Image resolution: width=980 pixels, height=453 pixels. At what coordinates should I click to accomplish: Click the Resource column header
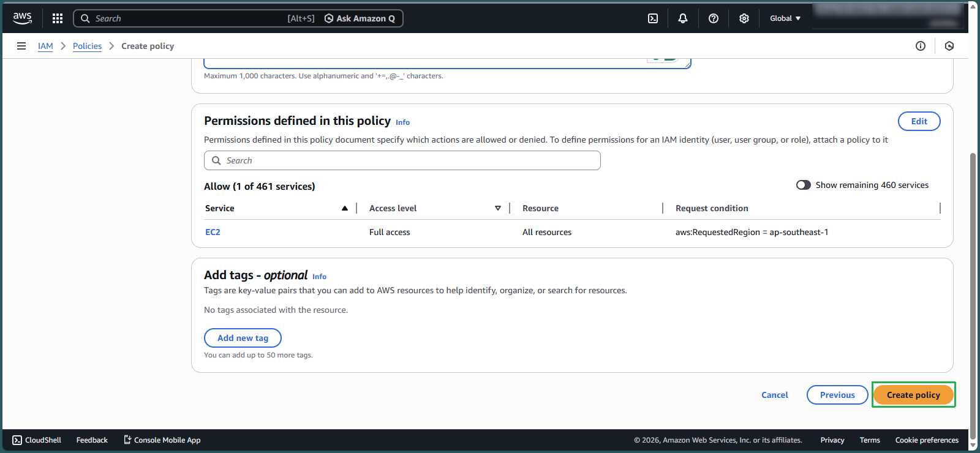click(540, 208)
